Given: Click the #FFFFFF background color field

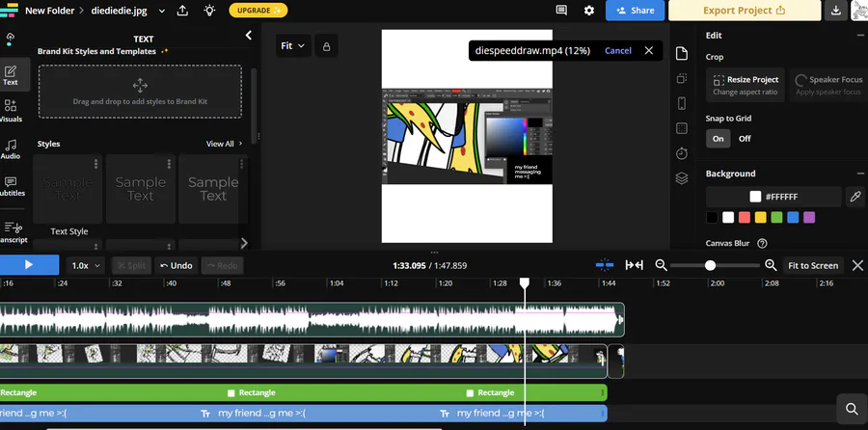Looking at the screenshot, I should pos(773,197).
